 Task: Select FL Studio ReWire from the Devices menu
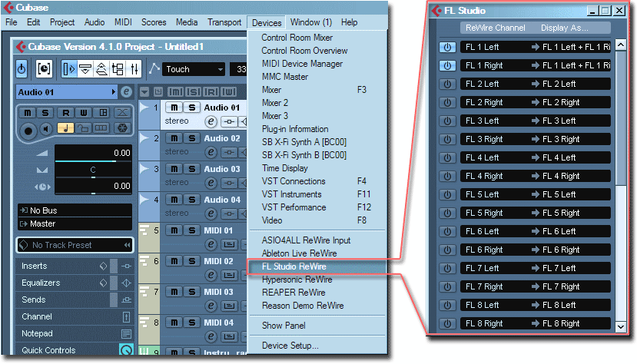click(x=294, y=266)
